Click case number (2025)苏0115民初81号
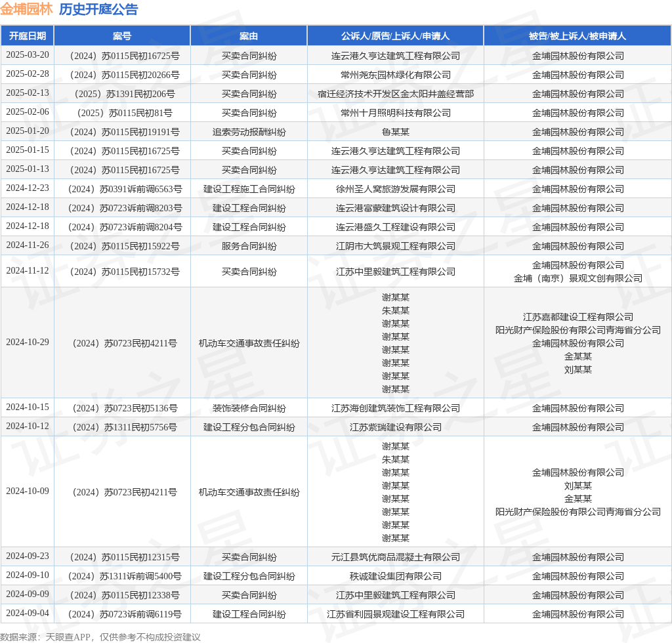 pyautogui.click(x=124, y=113)
